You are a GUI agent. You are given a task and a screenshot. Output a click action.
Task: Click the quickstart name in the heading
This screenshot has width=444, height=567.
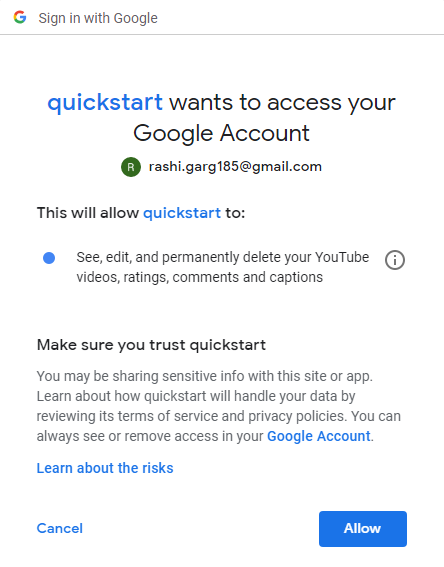pos(105,102)
